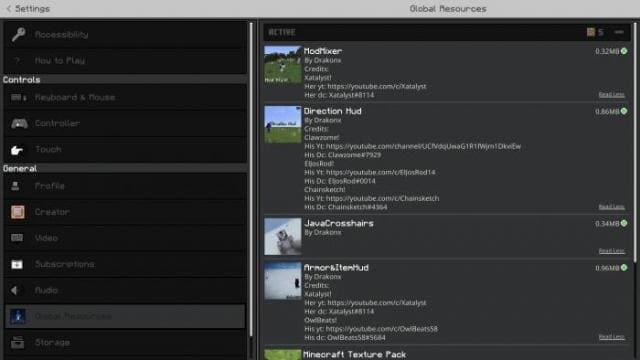Click Read Less for Armor&ItemHud
The width and height of the screenshot is (640, 360).
coord(611,337)
